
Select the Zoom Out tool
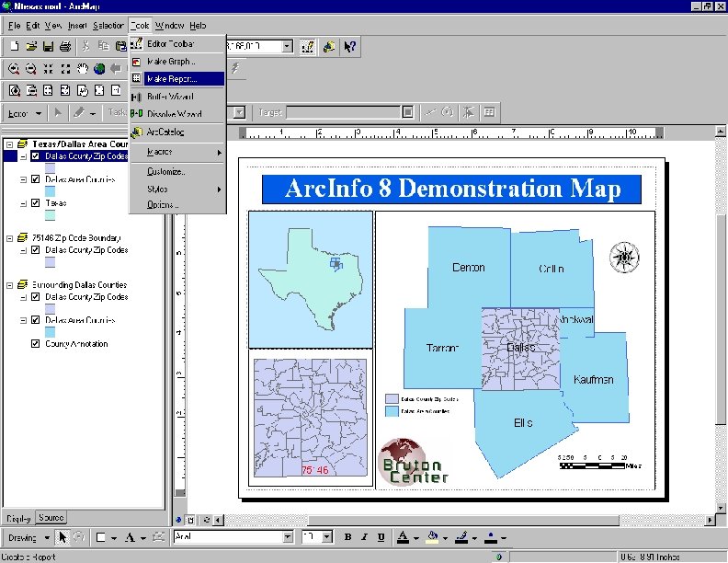30,69
